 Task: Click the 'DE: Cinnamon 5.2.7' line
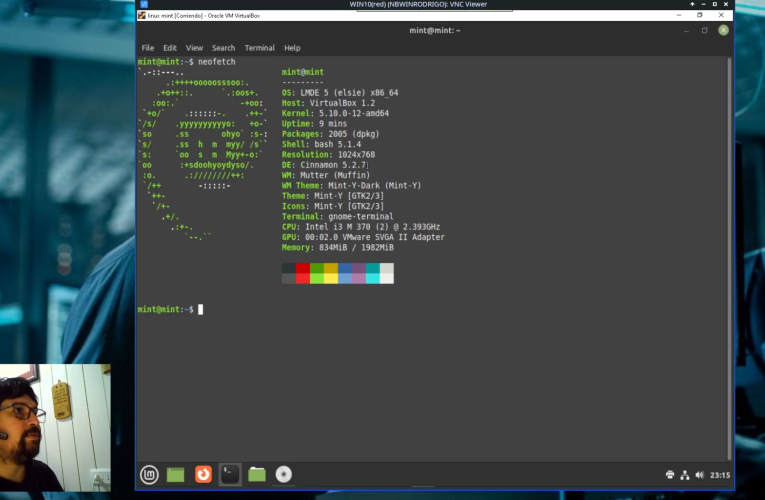pyautogui.click(x=323, y=165)
